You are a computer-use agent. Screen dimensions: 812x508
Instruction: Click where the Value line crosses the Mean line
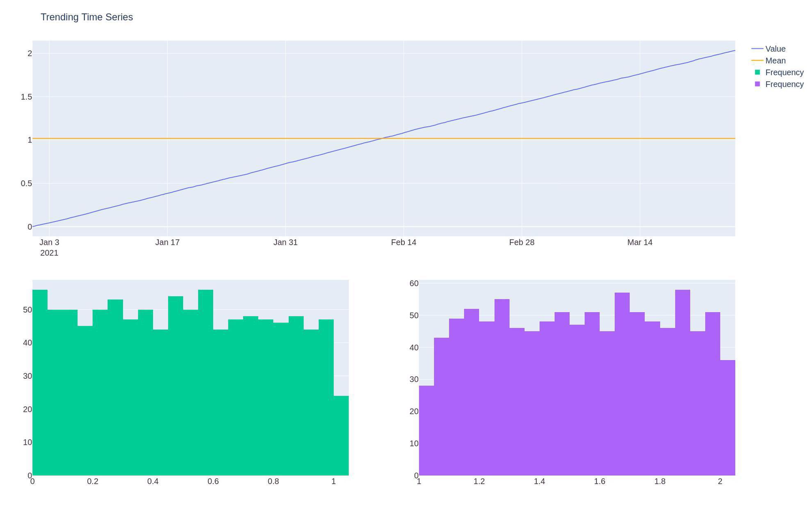[381, 139]
